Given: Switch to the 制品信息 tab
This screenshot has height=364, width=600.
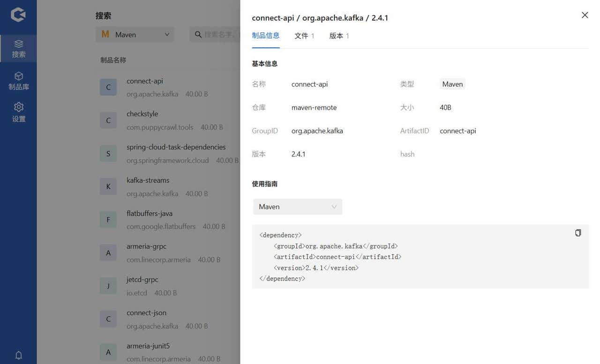Looking at the screenshot, I should (x=266, y=36).
